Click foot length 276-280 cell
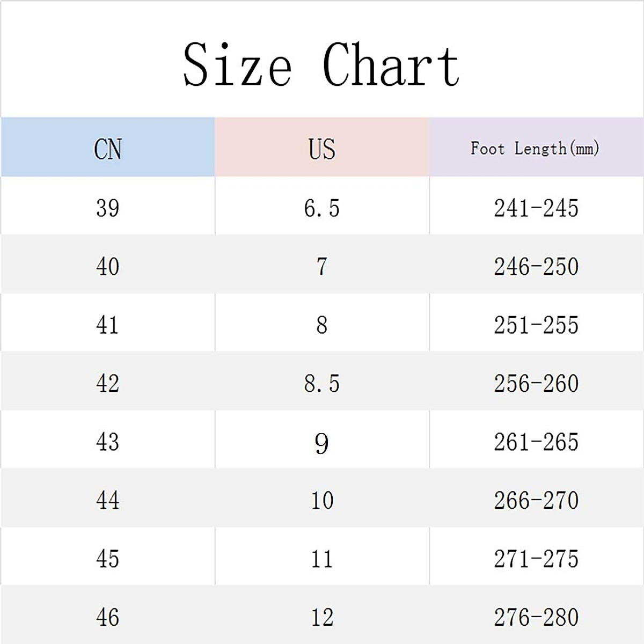The image size is (644, 644). (536, 617)
